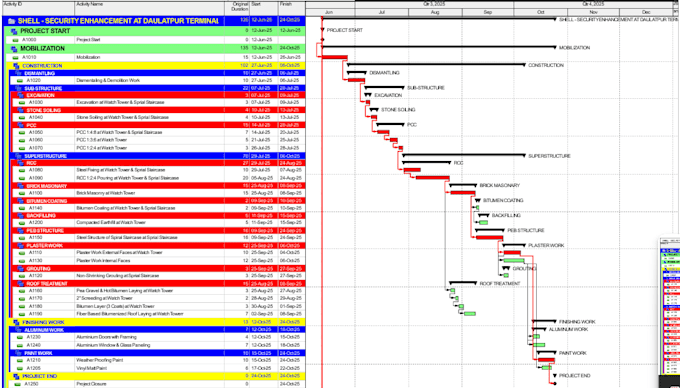Click the ALUMINUM WORK band row

click(158, 330)
